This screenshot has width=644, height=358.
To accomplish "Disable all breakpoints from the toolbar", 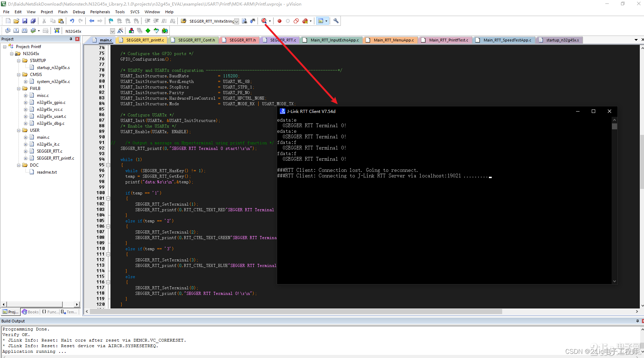I will [296, 21].
